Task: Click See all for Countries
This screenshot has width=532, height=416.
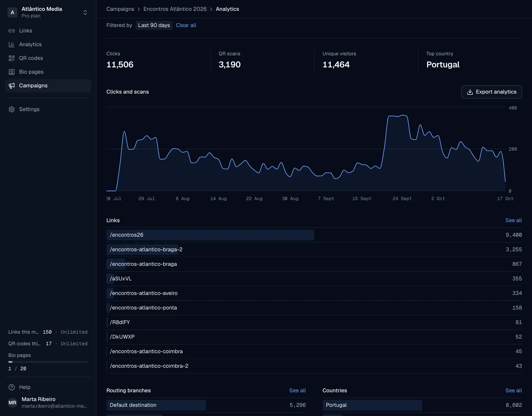Action: tap(513, 390)
